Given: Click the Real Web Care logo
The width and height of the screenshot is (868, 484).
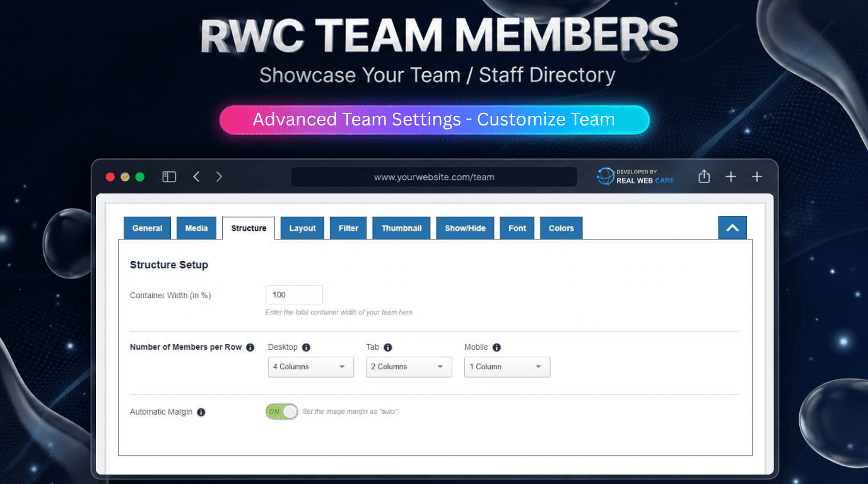Looking at the screenshot, I should (x=636, y=176).
